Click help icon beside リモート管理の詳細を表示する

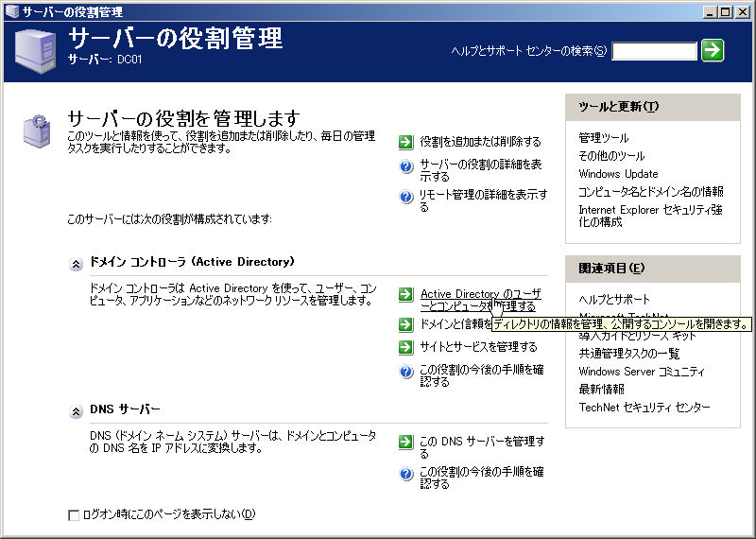point(406,197)
